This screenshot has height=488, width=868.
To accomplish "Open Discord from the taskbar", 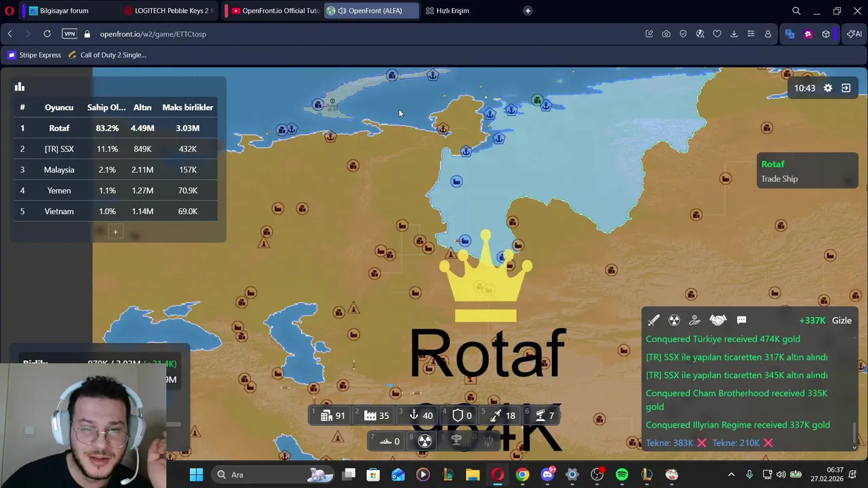I will coord(547,474).
